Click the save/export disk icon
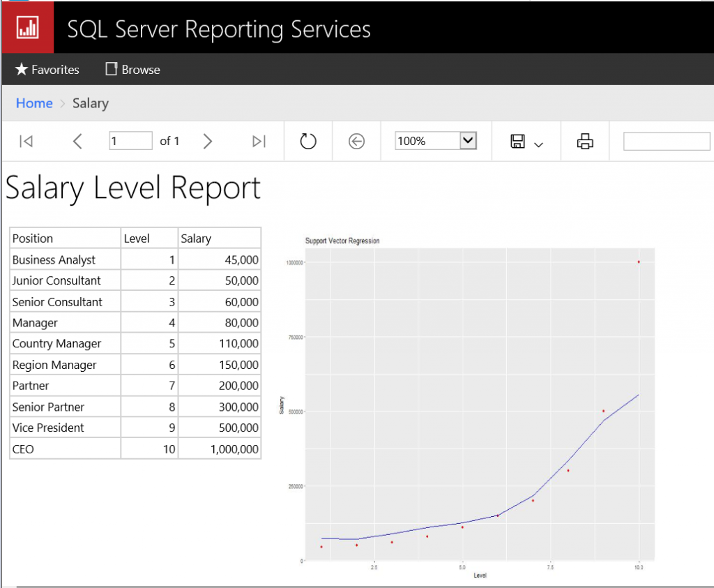Screen dimensions: 714x588 pos(518,141)
